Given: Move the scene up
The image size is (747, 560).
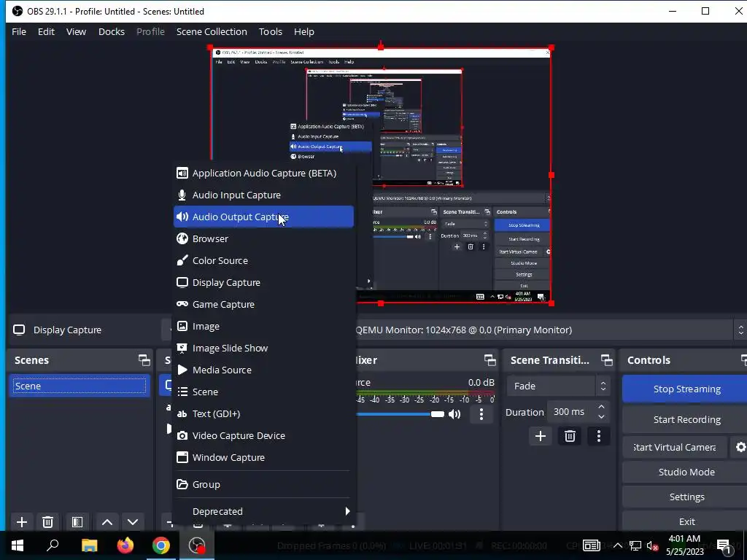Looking at the screenshot, I should pos(107,522).
